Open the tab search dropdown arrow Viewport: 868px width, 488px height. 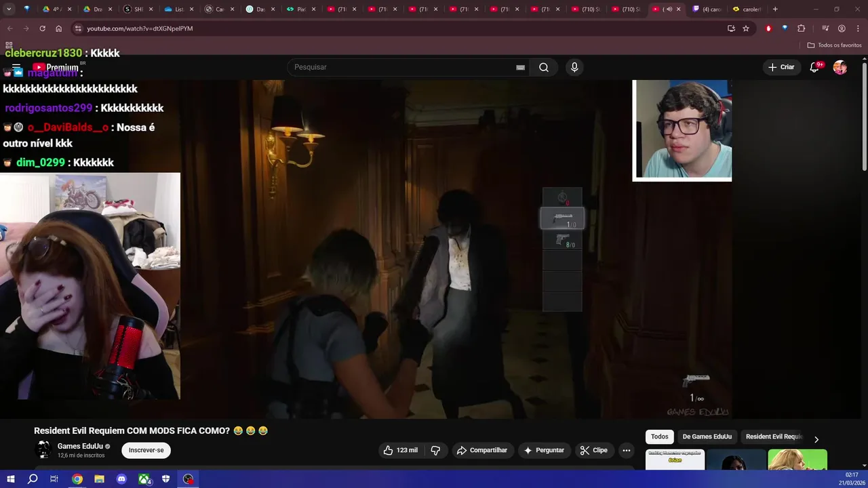(x=8, y=9)
